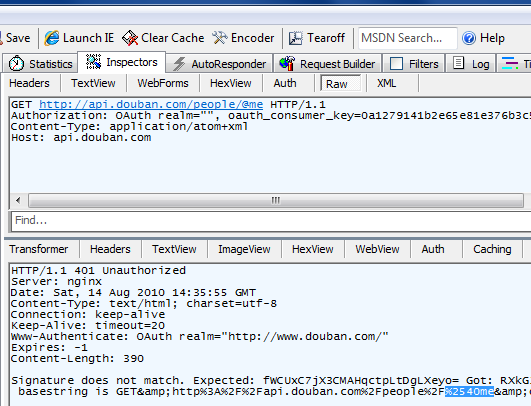Viewport: 531px width, 406px height.
Task: Focus the MSDN Search box
Action: [x=407, y=38]
